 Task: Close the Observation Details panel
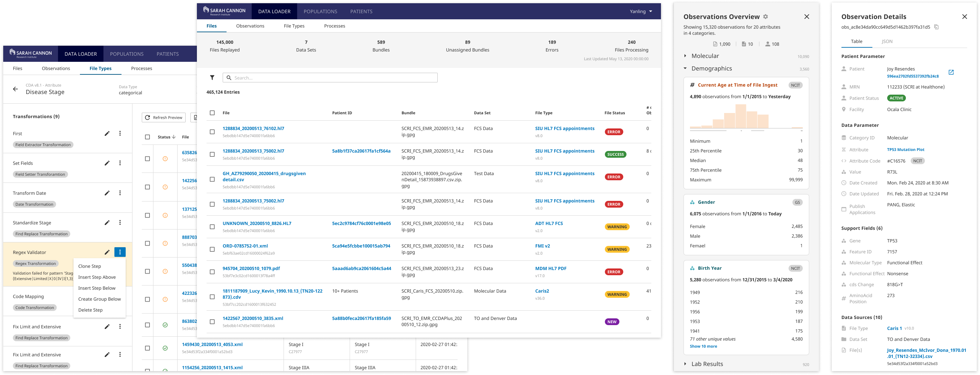(x=965, y=17)
